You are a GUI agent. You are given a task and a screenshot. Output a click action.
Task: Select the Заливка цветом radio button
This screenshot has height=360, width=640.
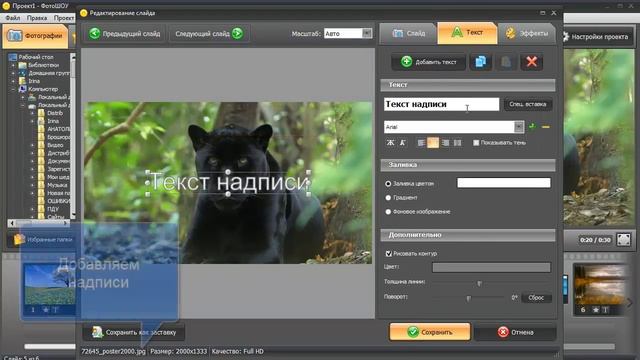click(388, 184)
